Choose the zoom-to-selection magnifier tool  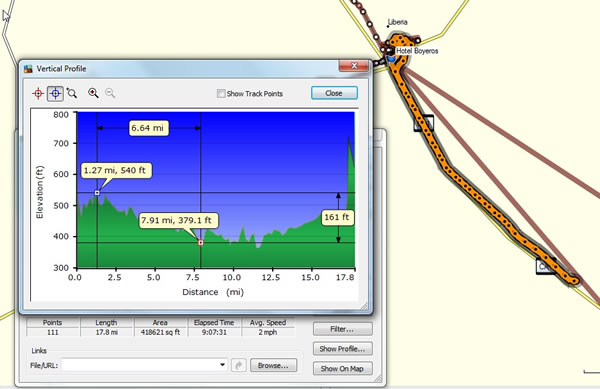[x=72, y=93]
